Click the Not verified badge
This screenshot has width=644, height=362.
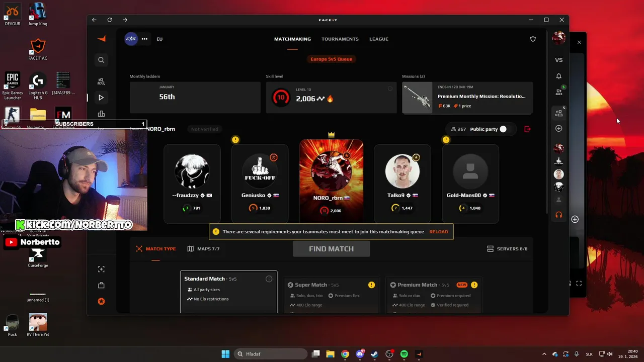[205, 129]
